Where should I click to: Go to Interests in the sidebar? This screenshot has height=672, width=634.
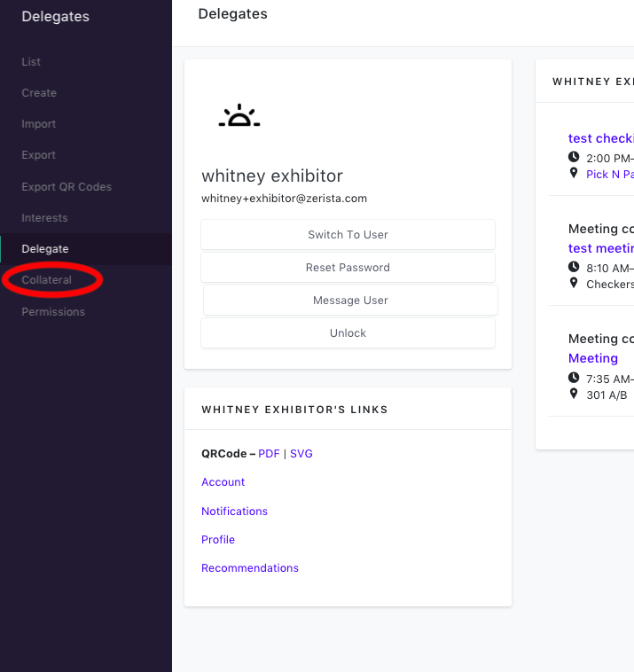pyautogui.click(x=44, y=218)
